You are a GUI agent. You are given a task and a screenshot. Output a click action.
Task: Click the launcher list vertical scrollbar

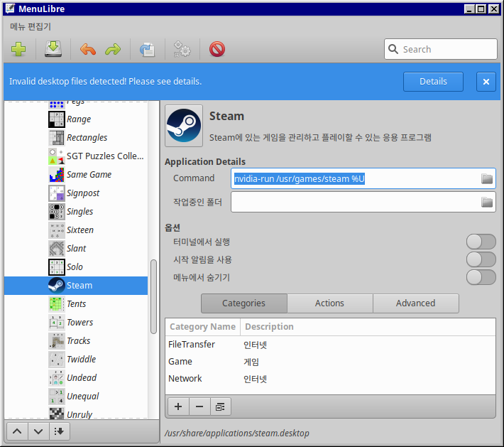pyautogui.click(x=153, y=296)
